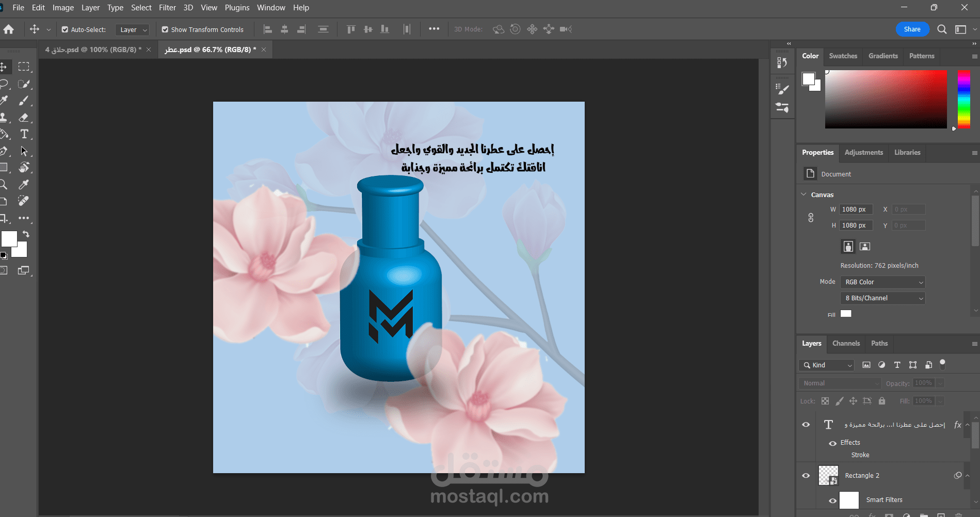The width and height of the screenshot is (980, 517).
Task: Filter layers by adjustment layers icon
Action: point(881,365)
